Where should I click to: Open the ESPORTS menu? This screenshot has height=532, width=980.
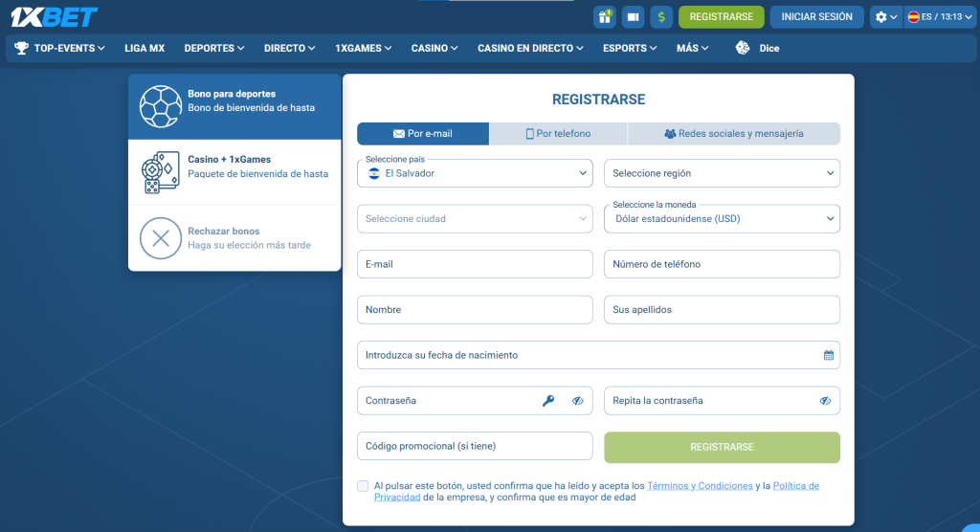[630, 48]
